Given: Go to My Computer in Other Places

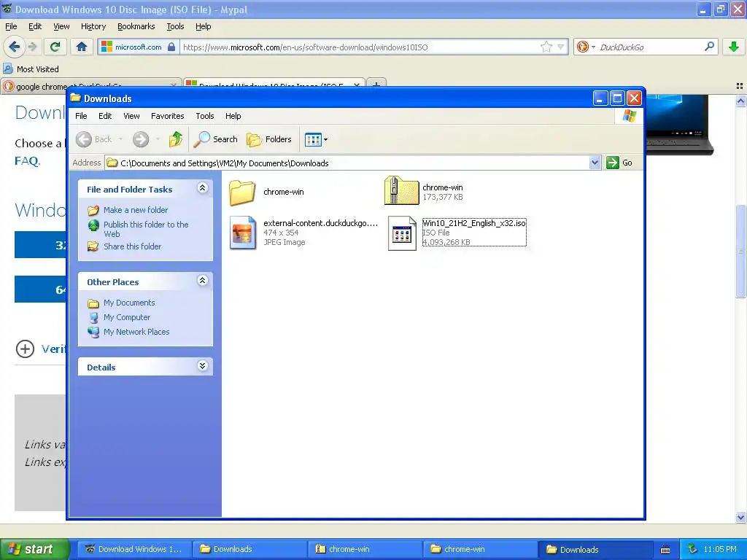Looking at the screenshot, I should coord(127,317).
